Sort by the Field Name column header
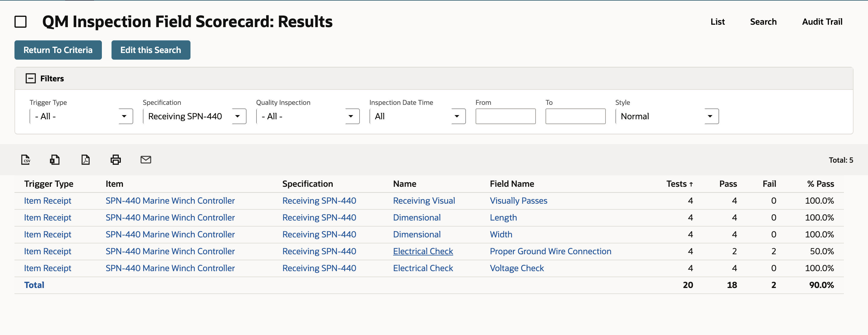This screenshot has height=335, width=868. click(512, 184)
